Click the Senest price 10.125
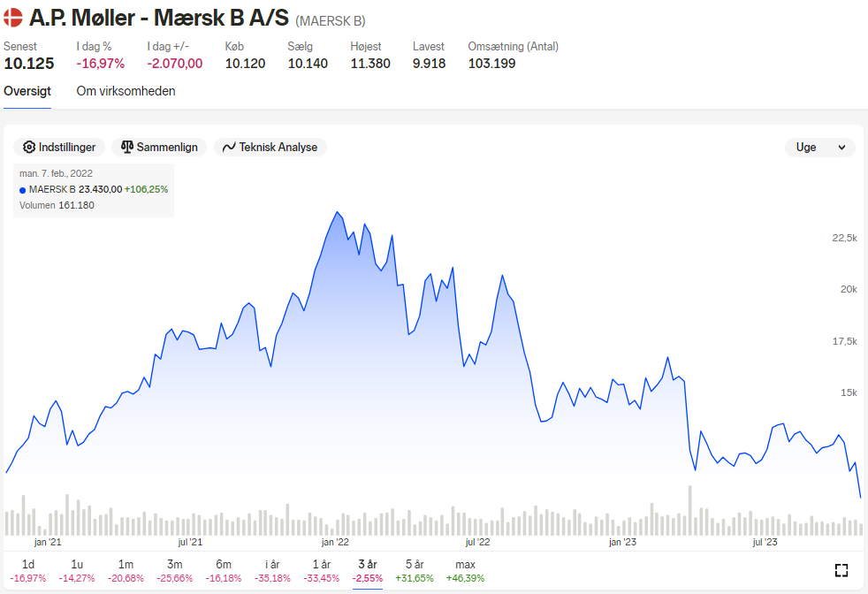The width and height of the screenshot is (868, 594). (29, 64)
